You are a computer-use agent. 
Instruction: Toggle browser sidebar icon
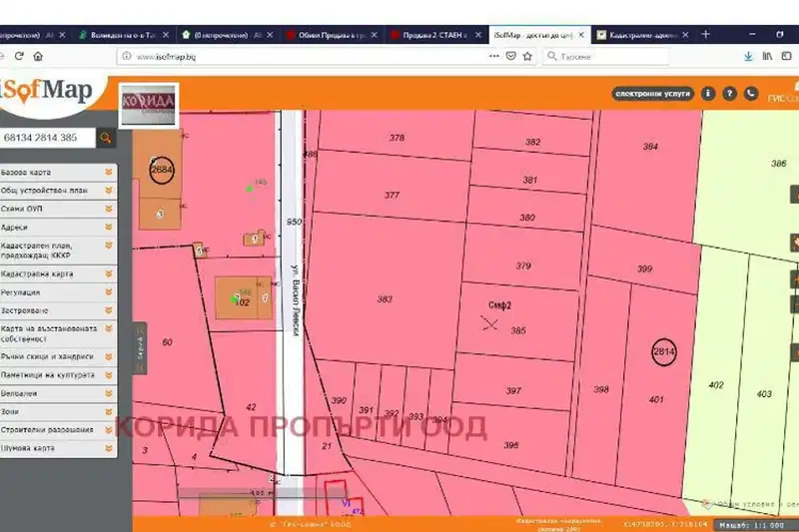pos(786,56)
